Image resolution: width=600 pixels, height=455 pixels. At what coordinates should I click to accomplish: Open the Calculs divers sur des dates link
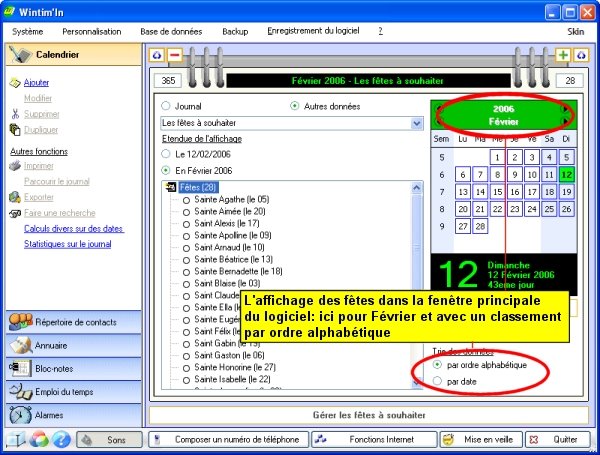click(x=74, y=228)
